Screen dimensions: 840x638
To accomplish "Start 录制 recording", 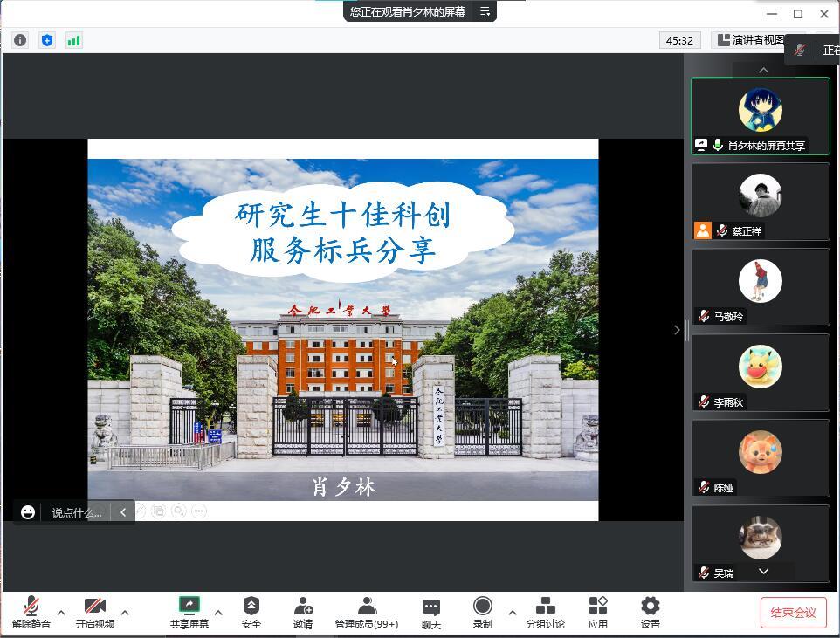I will [482, 613].
